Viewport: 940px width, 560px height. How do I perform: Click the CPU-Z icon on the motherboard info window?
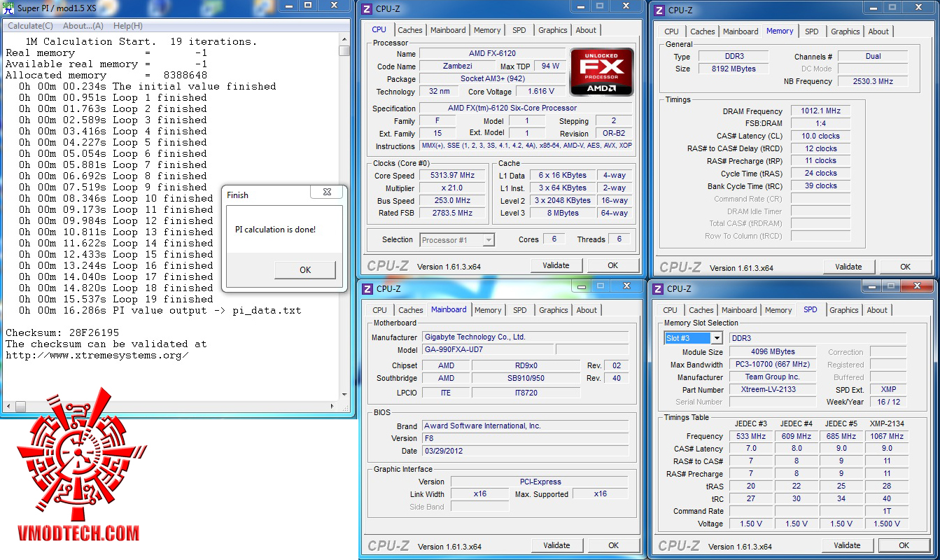367,288
